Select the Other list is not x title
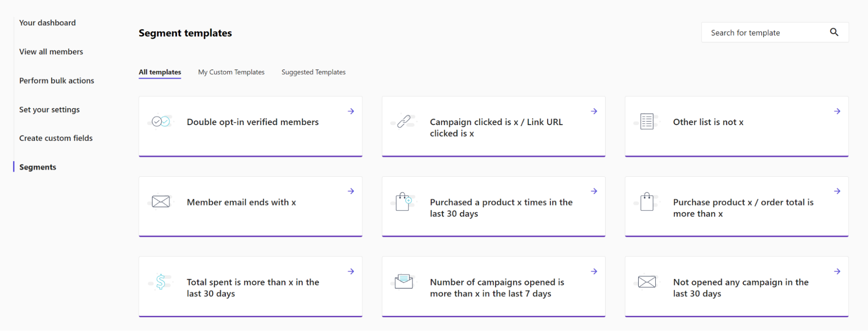This screenshot has width=868, height=331. [708, 122]
